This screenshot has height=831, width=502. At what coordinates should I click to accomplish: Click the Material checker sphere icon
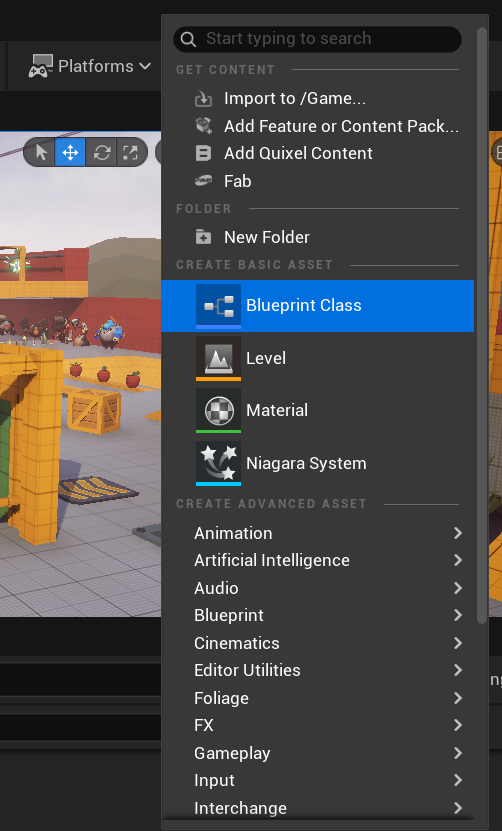[218, 410]
